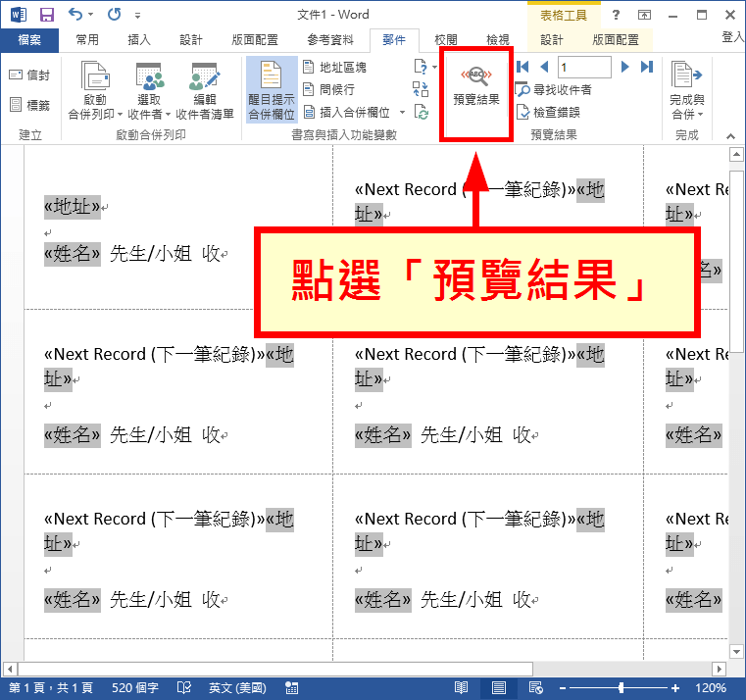Click the 120% zoom level

(711, 687)
